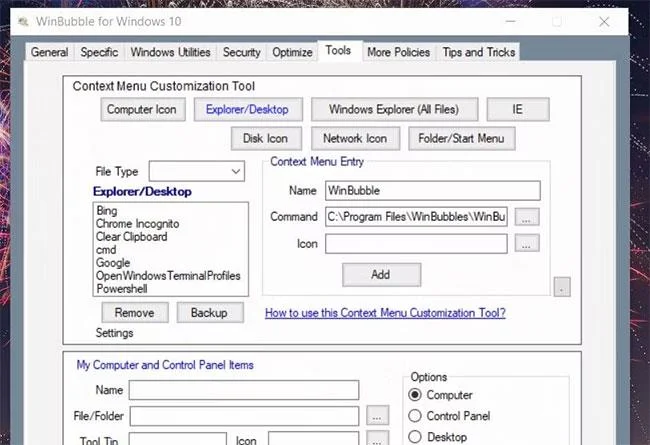
Task: Click the Context Menu Entry Name field
Action: (x=432, y=191)
